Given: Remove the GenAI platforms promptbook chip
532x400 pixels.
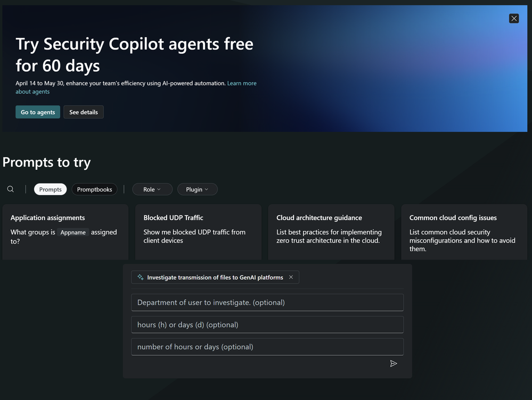Looking at the screenshot, I should (291, 277).
